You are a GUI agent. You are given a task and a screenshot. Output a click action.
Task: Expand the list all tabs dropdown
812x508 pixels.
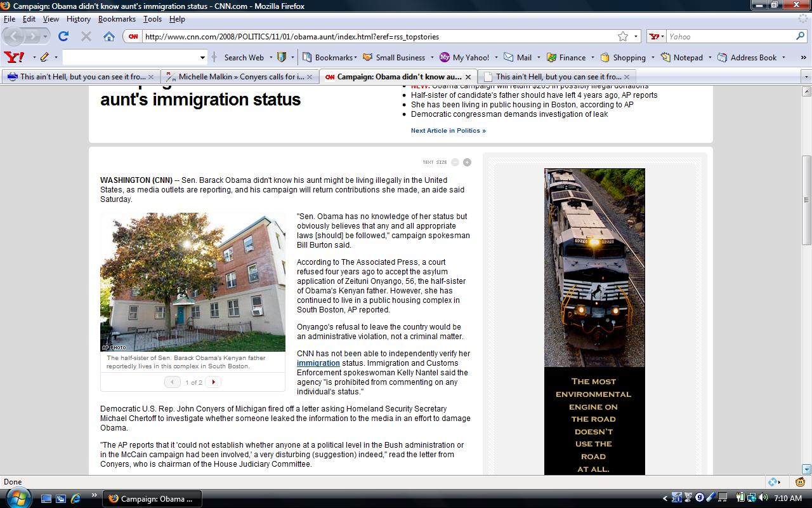[806, 77]
